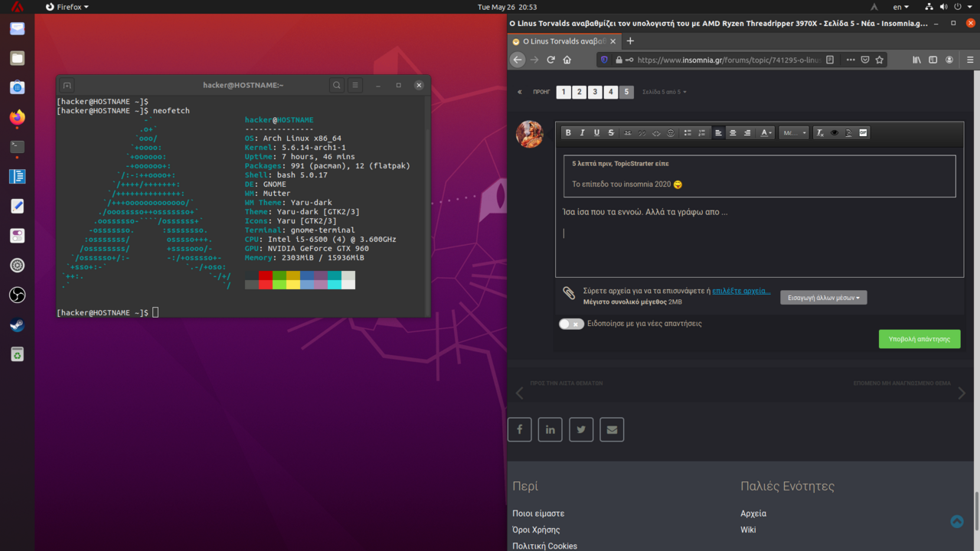Viewport: 980px width, 551px height.
Task: Open the Firefox hamburger menu
Action: [x=970, y=60]
